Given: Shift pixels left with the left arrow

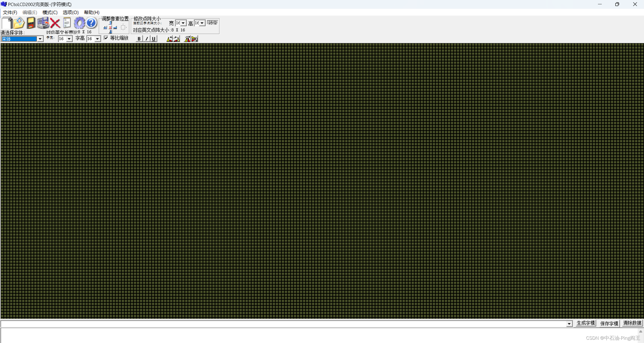Looking at the screenshot, I should pyautogui.click(x=105, y=28).
